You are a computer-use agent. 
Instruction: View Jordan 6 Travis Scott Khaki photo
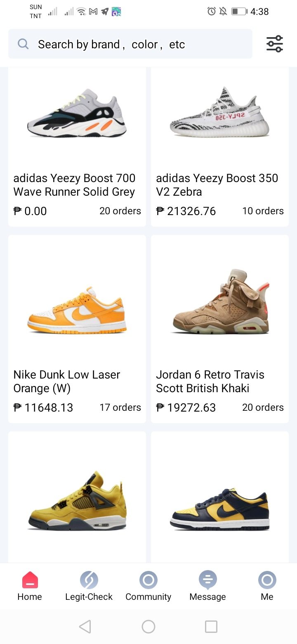219,302
